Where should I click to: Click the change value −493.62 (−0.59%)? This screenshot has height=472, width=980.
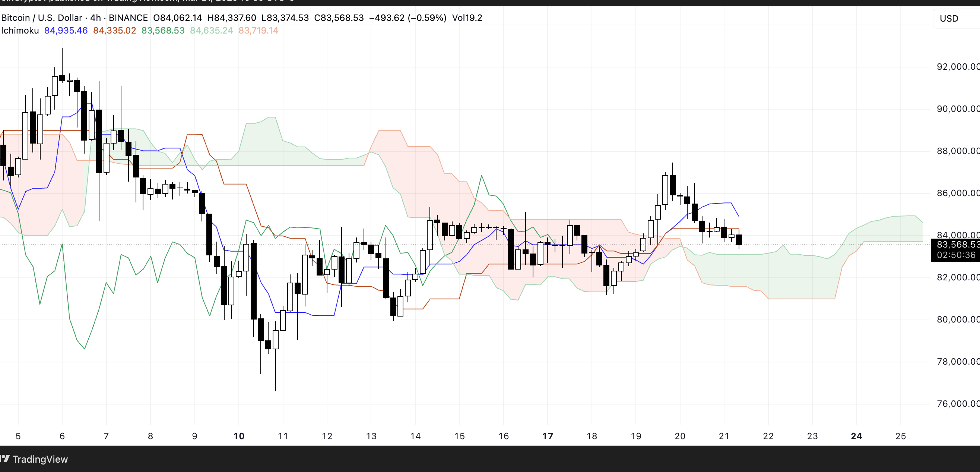point(408,18)
